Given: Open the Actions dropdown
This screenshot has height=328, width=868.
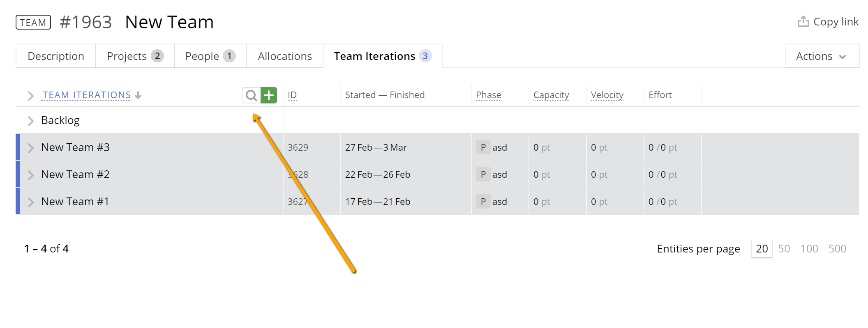Looking at the screenshot, I should [822, 56].
